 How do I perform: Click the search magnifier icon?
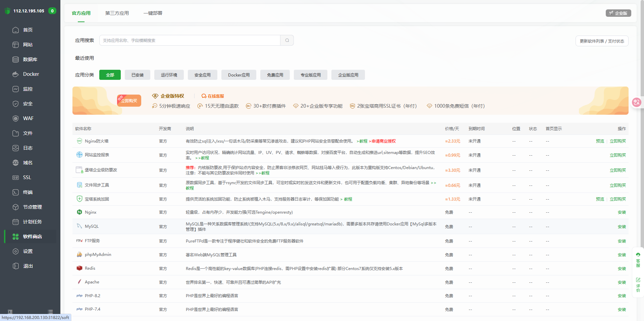click(287, 40)
